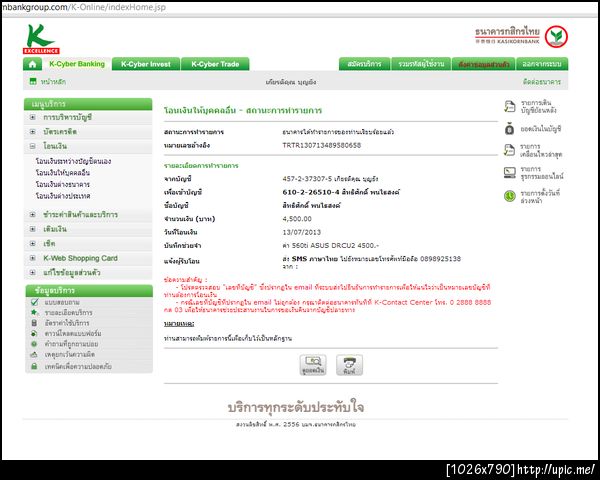Open the K-Cyber Banking tab
600x480 pixels.
[77, 64]
